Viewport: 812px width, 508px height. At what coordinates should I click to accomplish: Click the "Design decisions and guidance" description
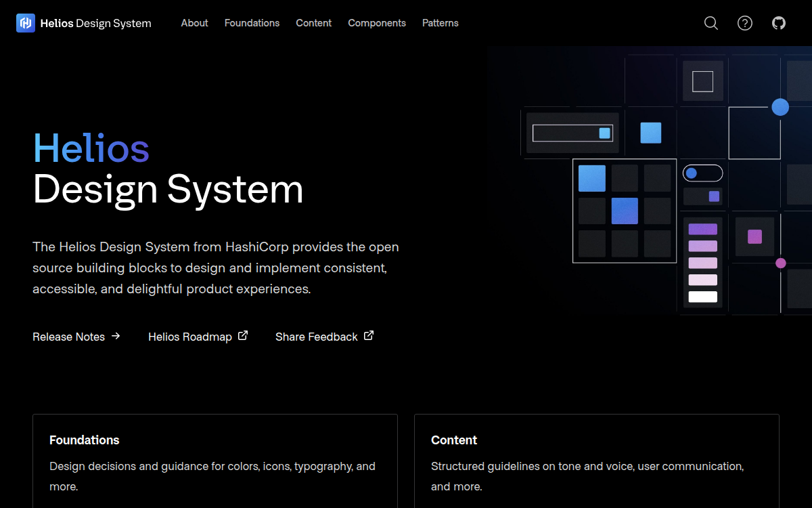[212, 476]
